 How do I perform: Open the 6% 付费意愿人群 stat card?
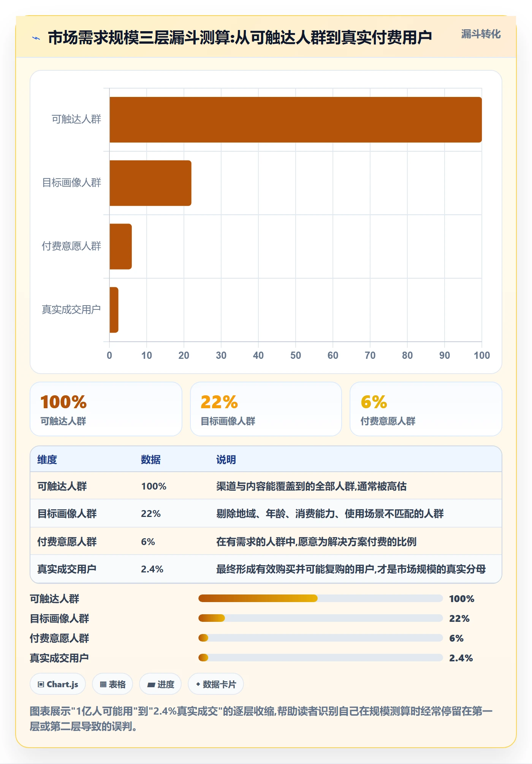pyautogui.click(x=426, y=409)
